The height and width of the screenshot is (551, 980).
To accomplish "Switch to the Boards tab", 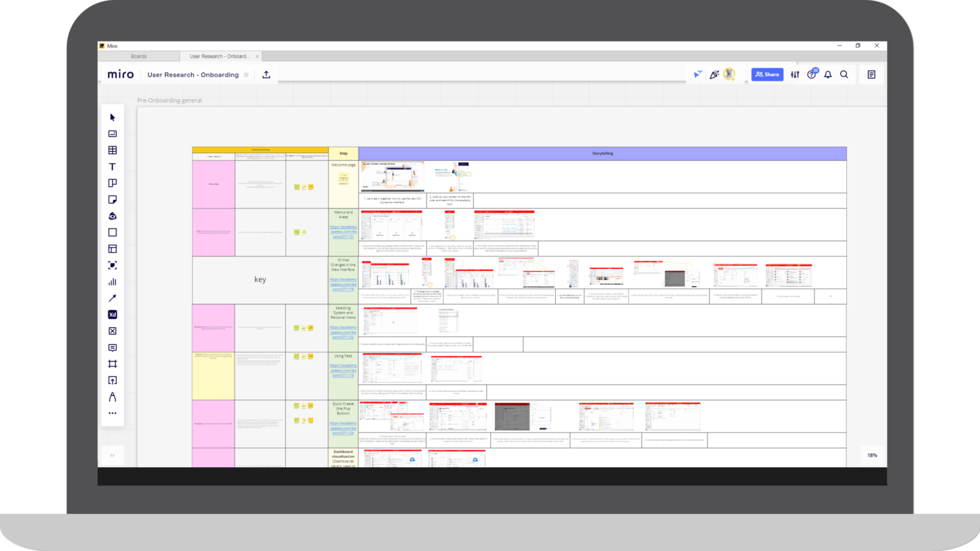I will pos(139,56).
